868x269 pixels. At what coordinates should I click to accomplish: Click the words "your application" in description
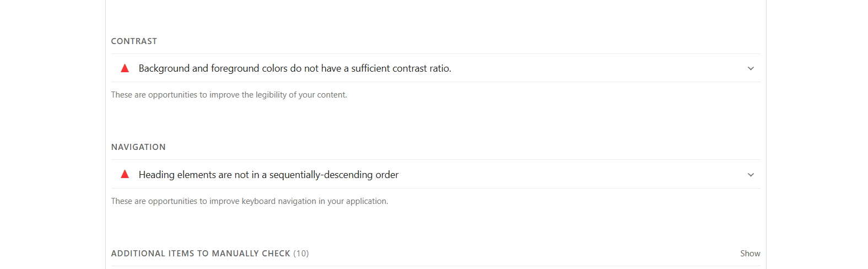[357, 201]
